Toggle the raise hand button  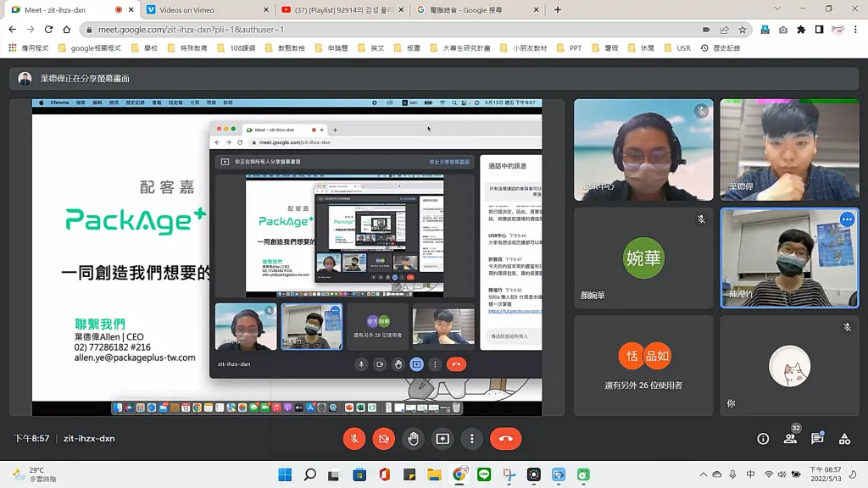[x=413, y=439]
